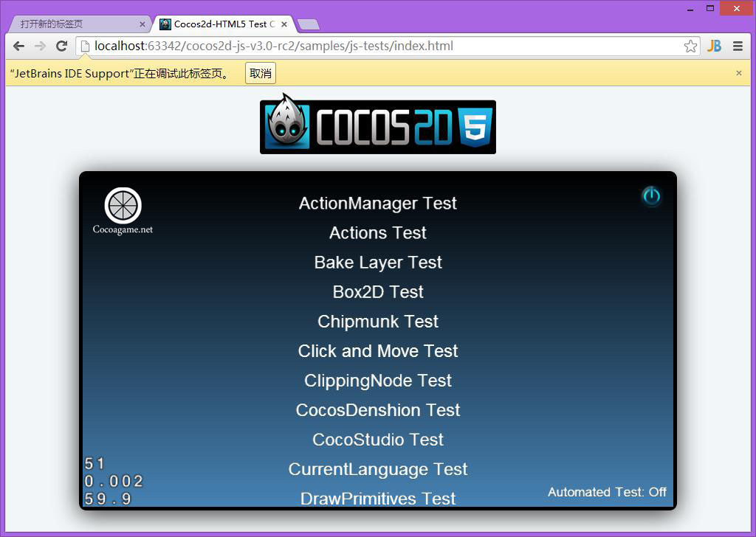This screenshot has height=537, width=756.
Task: Select CocosDenshion Test
Action: coord(378,410)
